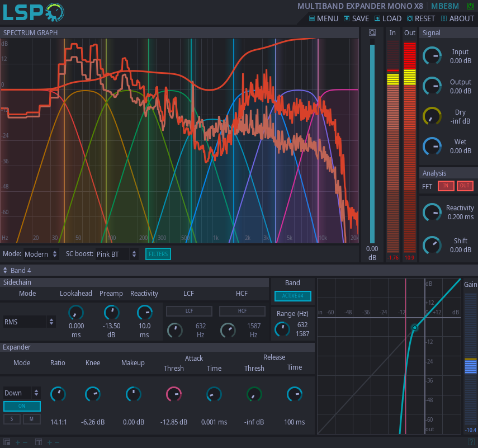The width and height of the screenshot is (478, 448).
Task: Click the Out level meter
Action: point(410,147)
